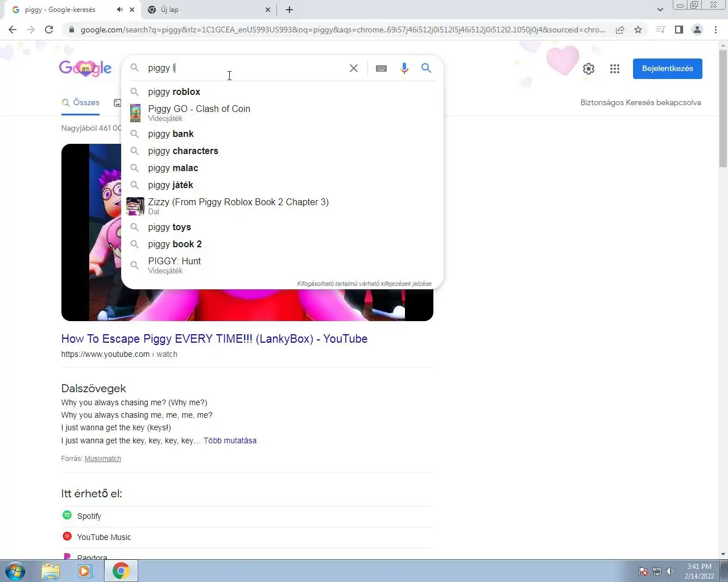Open Chrome three-dot menu

pyautogui.click(x=715, y=30)
